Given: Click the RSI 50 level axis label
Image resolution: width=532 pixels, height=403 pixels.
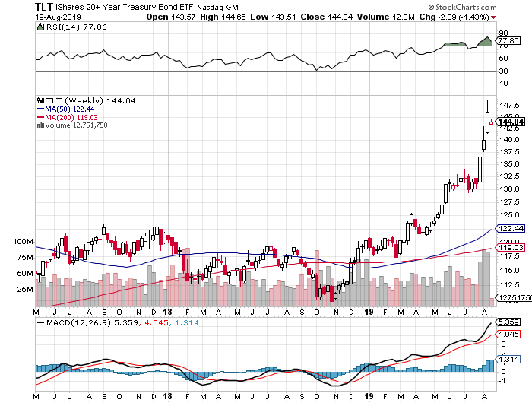Looking at the screenshot, I should [x=503, y=59].
